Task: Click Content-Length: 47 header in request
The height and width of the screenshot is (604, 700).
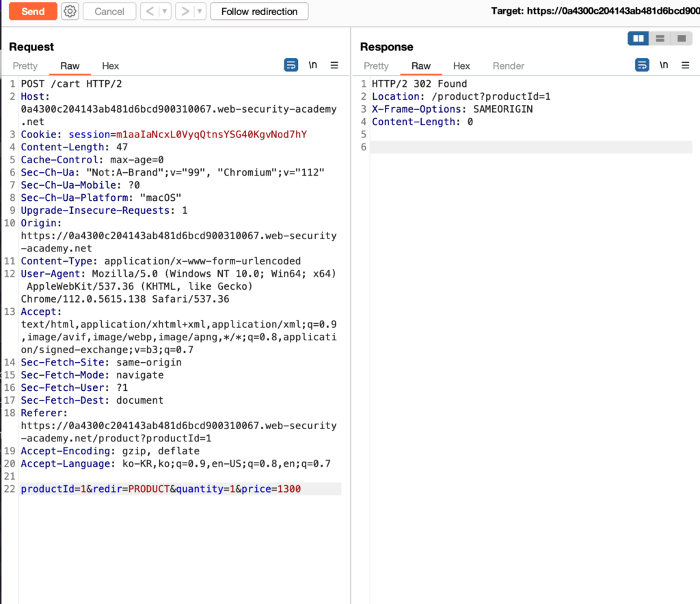Action: point(75,147)
